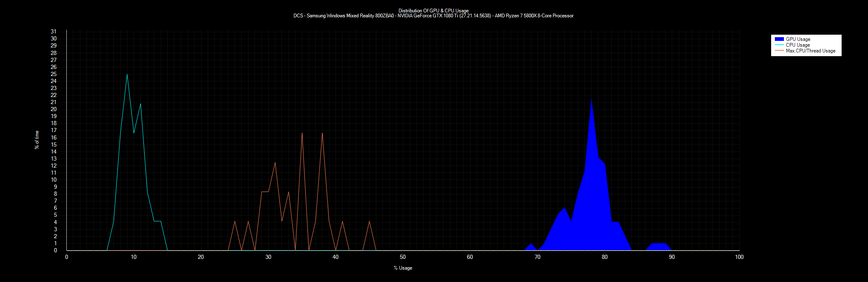Click the blue GPU Usage legend swatch
This screenshot has width=868, height=282.
779,39
